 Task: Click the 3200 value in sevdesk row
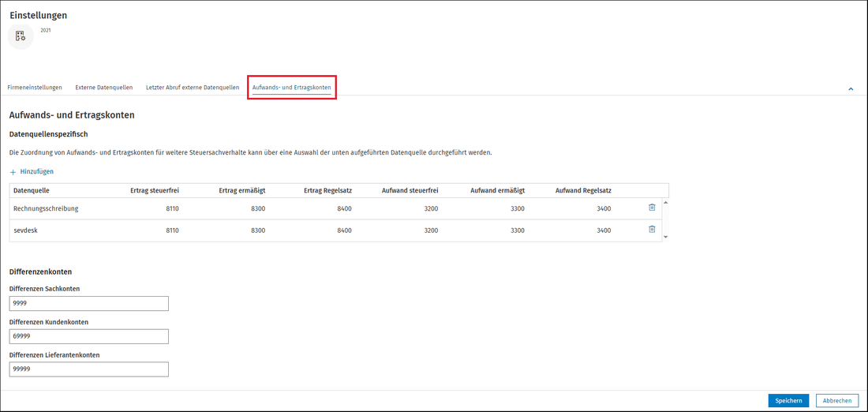click(x=431, y=230)
